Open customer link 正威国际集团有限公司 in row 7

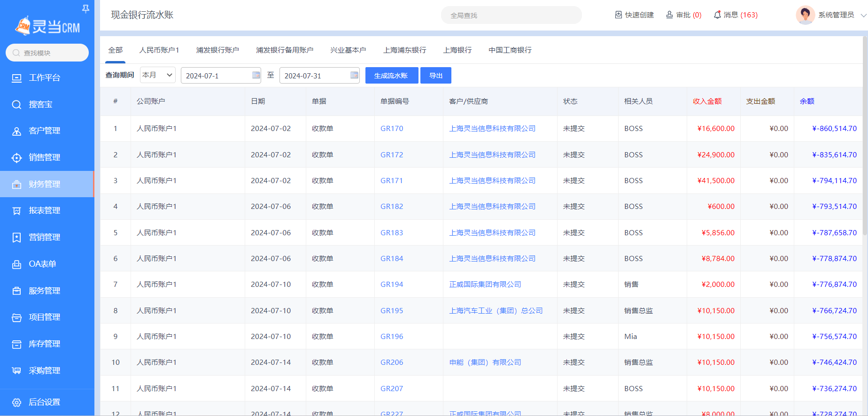click(x=485, y=285)
